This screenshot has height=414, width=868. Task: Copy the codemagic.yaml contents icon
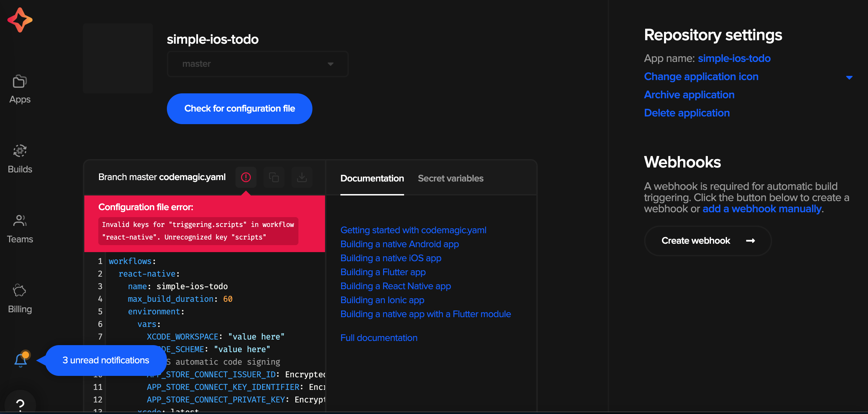274,177
